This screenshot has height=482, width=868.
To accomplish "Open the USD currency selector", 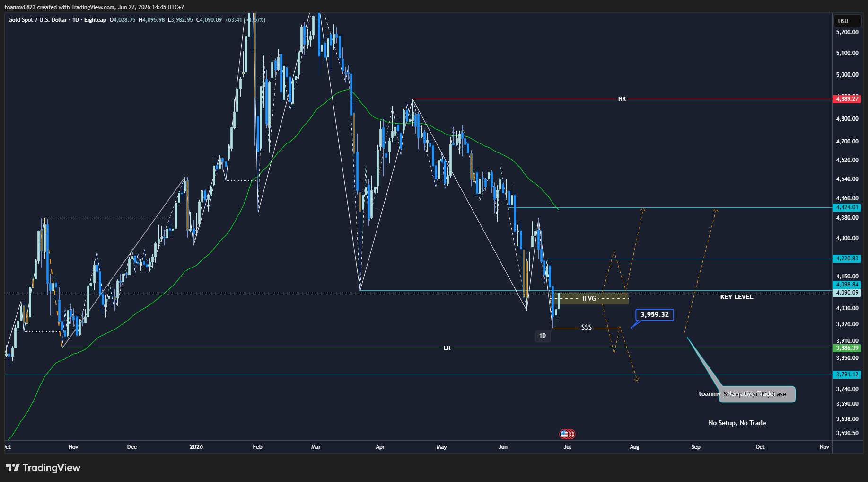I will (x=847, y=21).
